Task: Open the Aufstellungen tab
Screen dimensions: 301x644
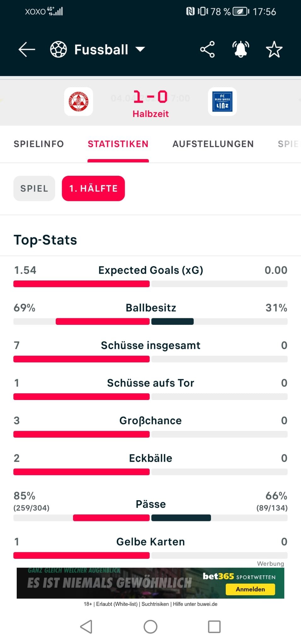Action: click(x=213, y=144)
